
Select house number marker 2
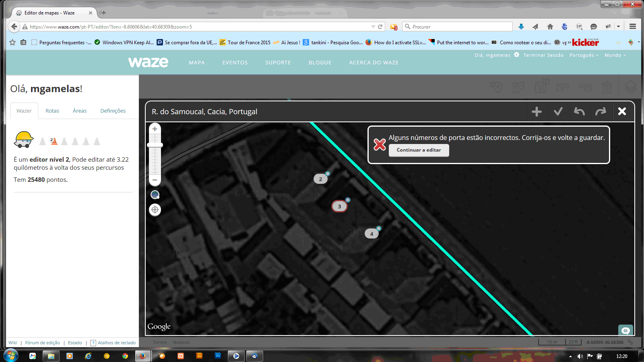click(320, 179)
